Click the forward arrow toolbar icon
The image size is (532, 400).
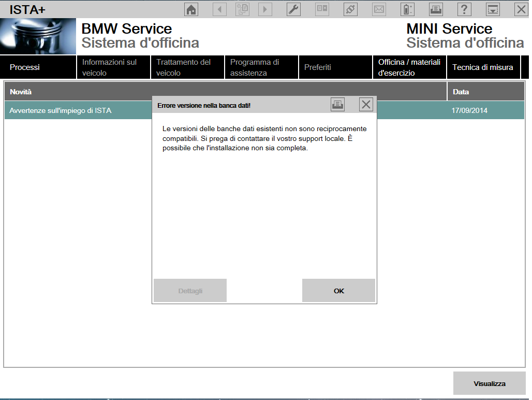pyautogui.click(x=265, y=9)
